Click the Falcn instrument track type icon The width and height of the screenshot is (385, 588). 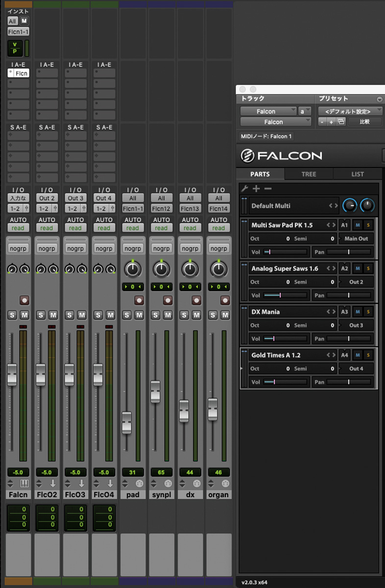[24, 484]
